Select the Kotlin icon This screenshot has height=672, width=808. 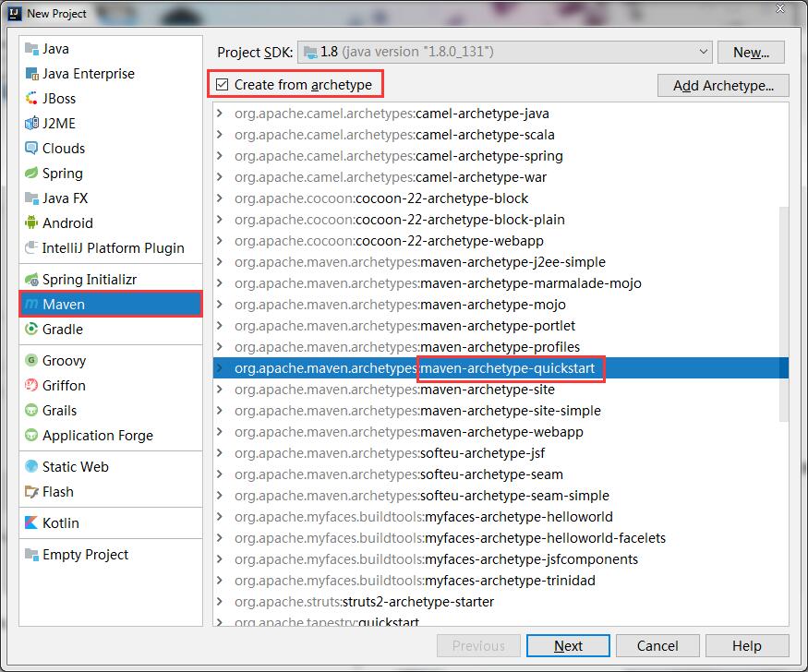click(31, 522)
